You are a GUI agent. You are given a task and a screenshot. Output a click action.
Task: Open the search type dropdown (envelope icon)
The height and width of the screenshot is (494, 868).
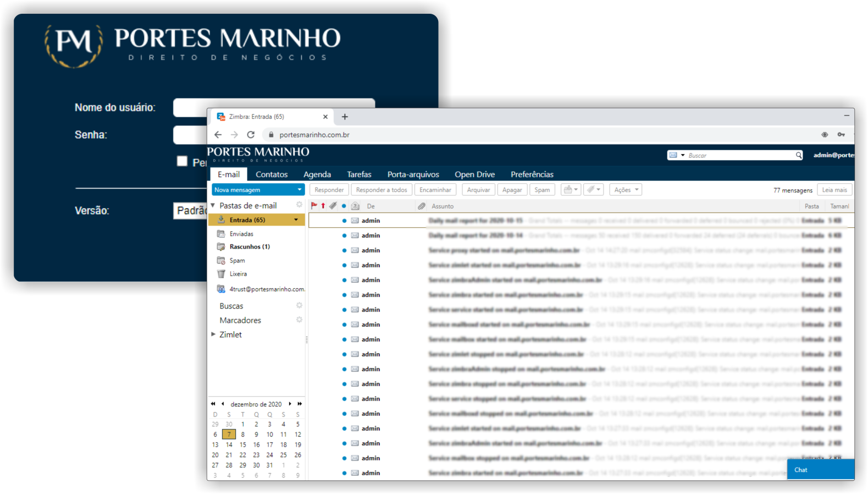pyautogui.click(x=677, y=155)
